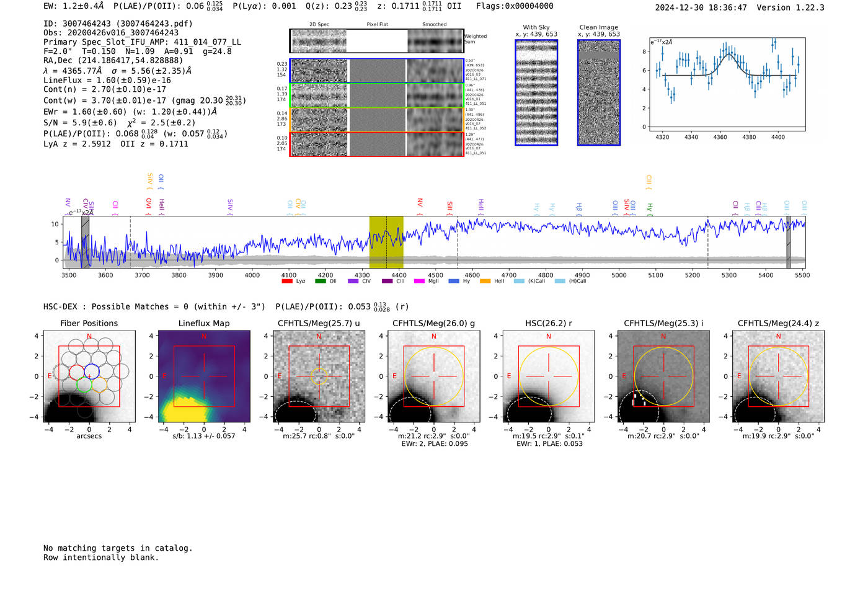Click the "ID: 3007464243 (3007464243.pdf)" line
The height and width of the screenshot is (591, 868).
[118, 24]
